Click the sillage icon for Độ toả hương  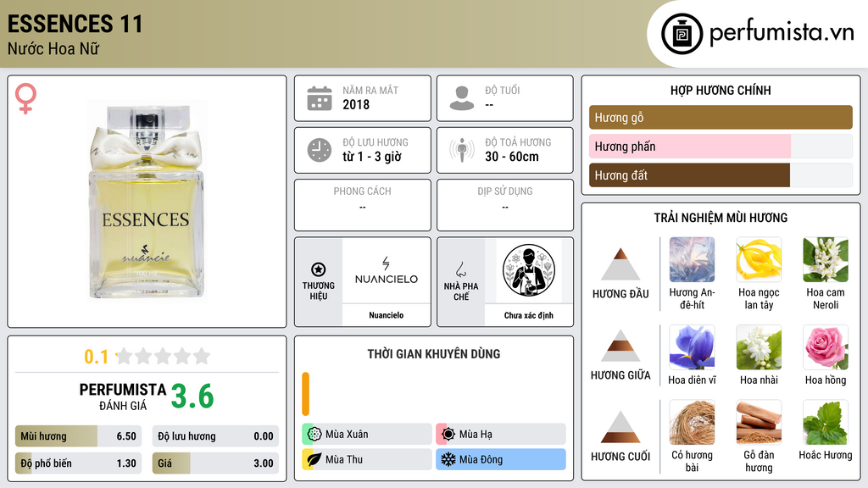pyautogui.click(x=462, y=150)
